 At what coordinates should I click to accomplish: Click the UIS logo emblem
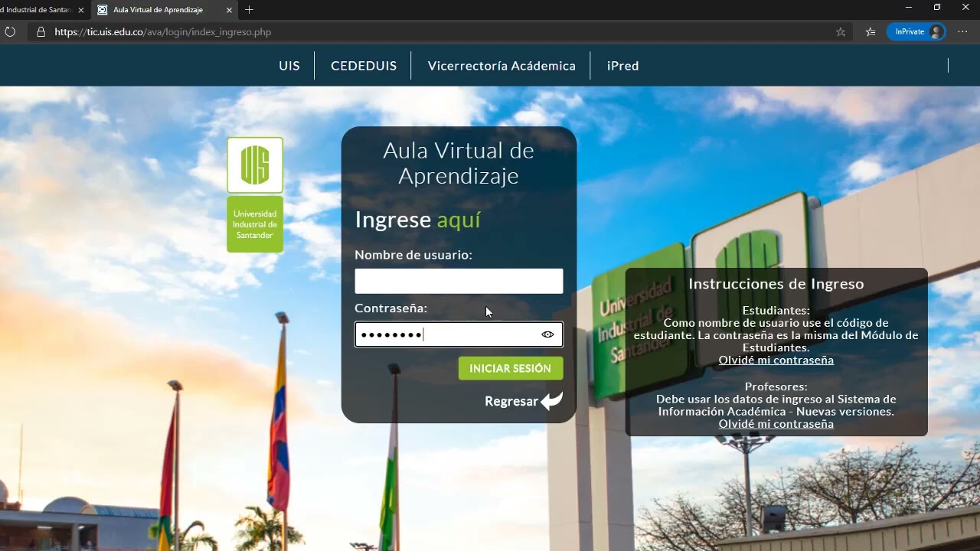pyautogui.click(x=255, y=165)
